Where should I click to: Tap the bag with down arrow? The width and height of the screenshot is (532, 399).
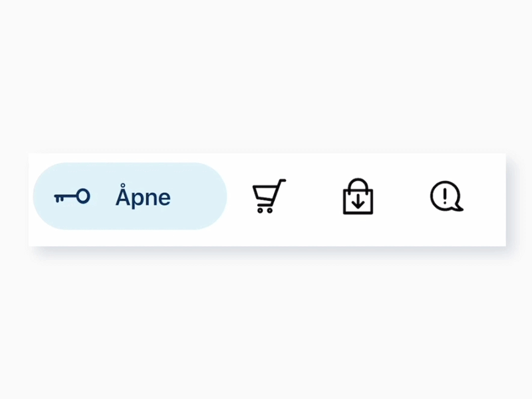(x=358, y=197)
